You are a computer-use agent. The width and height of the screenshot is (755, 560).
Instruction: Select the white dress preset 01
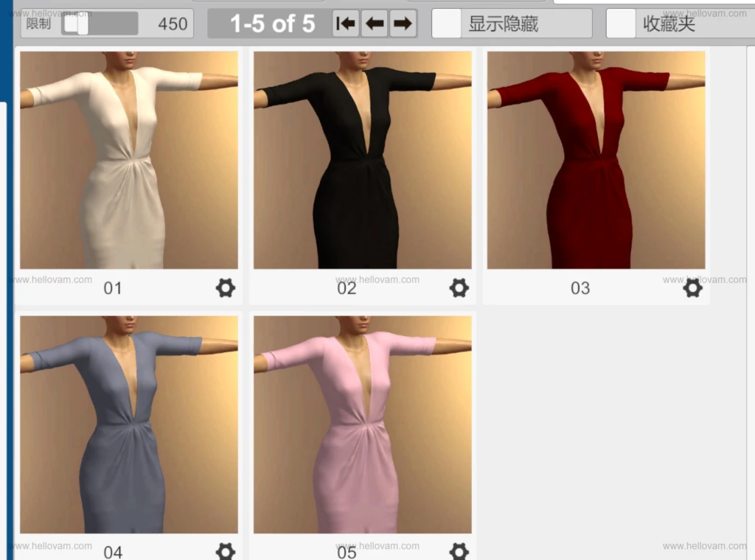(129, 158)
